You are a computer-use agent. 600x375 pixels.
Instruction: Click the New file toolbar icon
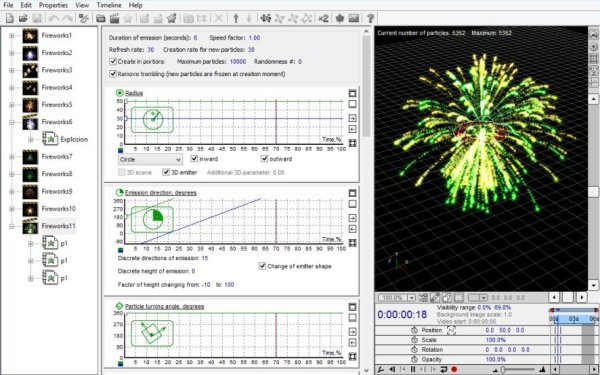click(x=9, y=18)
